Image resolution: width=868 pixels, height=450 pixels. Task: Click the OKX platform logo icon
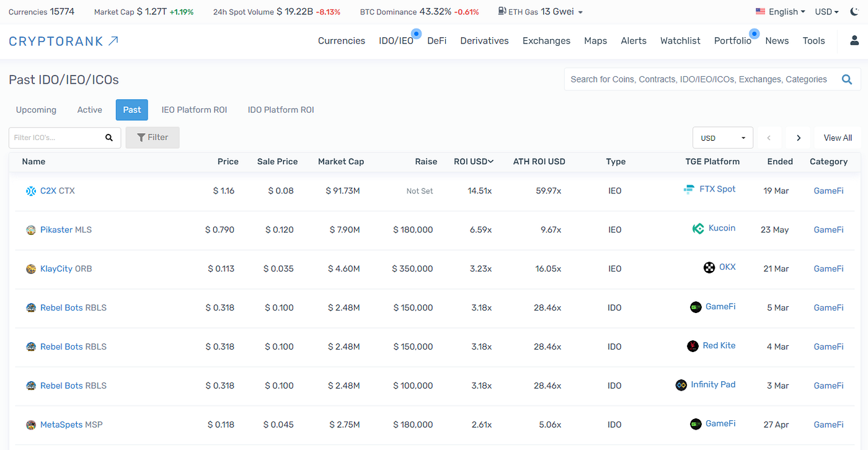point(709,268)
